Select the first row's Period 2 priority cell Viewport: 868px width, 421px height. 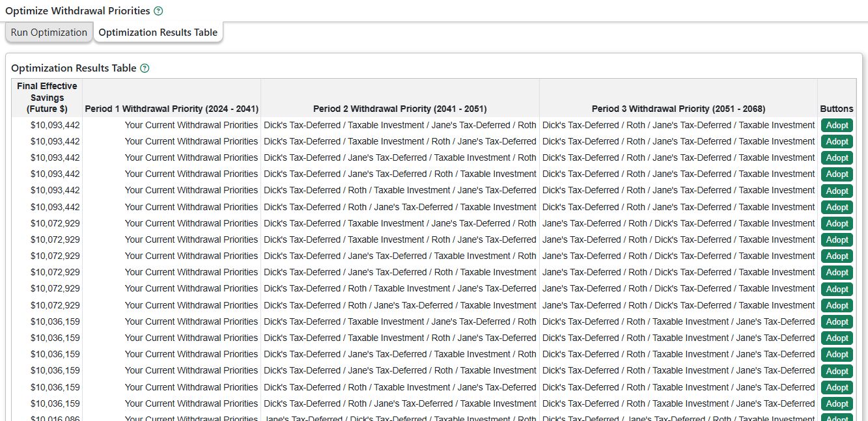pyautogui.click(x=400, y=126)
